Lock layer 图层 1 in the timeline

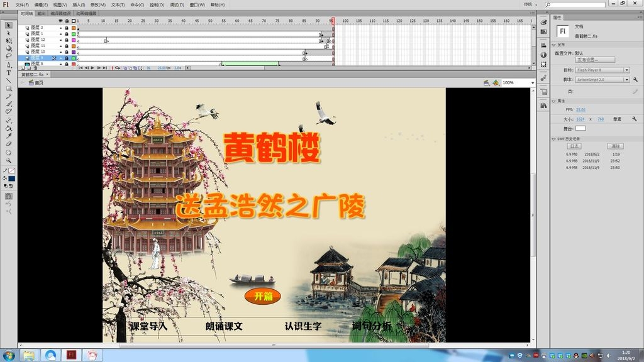click(67, 34)
